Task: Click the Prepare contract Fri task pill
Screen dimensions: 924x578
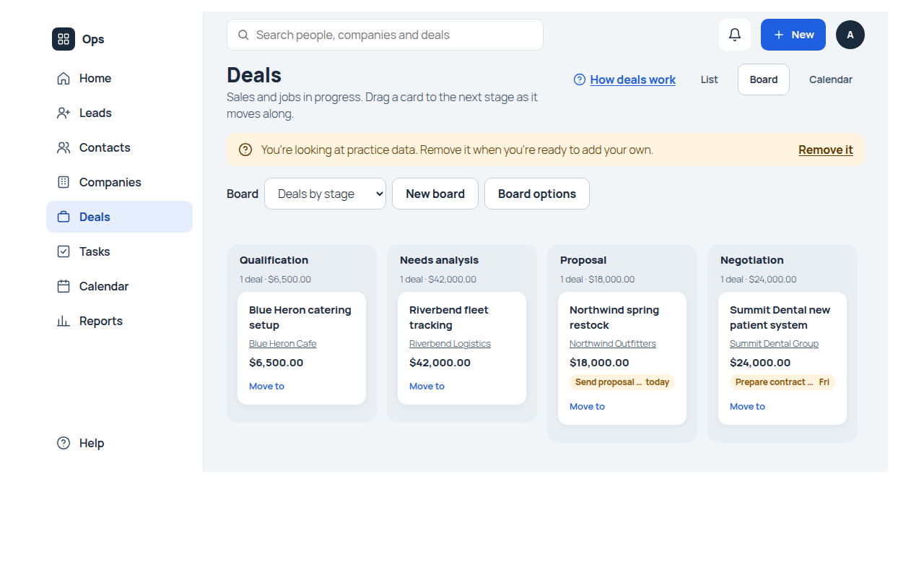Action: 783,382
